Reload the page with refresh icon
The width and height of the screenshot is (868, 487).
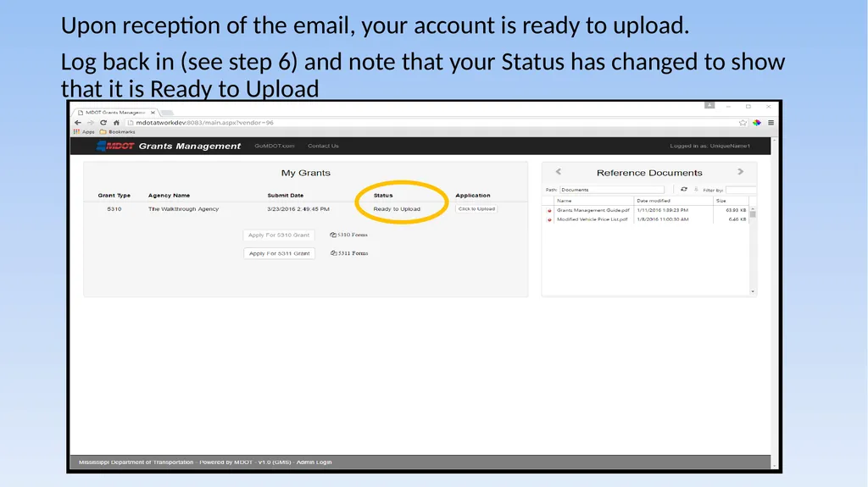pyautogui.click(x=103, y=123)
